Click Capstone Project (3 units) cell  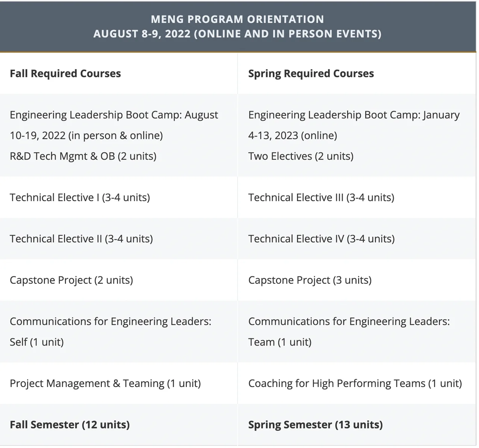pyautogui.click(x=310, y=280)
